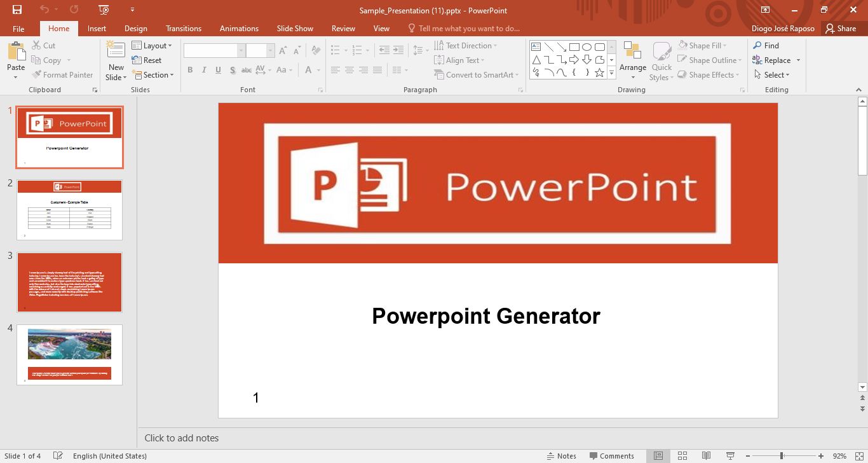Viewport: 868px width, 463px height.
Task: Start Slide Show from status bar icon
Action: pyautogui.click(x=730, y=456)
